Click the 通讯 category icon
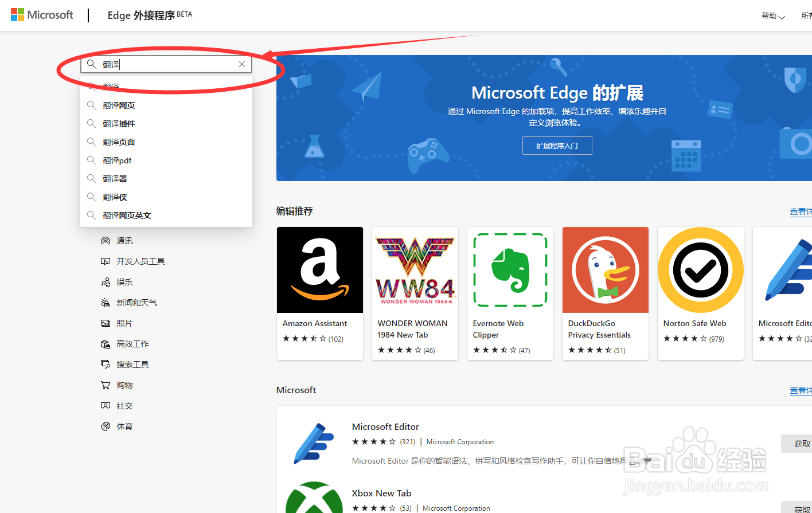Viewport: 812px width, 513px height. (106, 241)
